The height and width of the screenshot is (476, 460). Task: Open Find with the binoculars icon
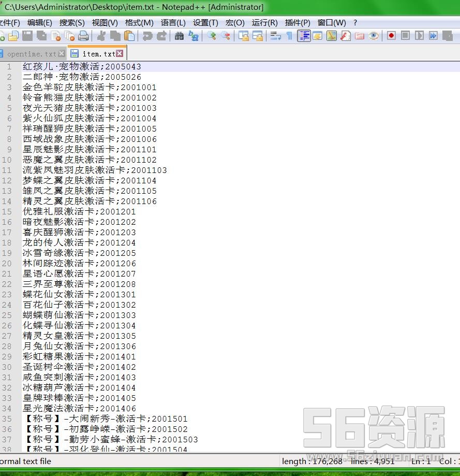(x=180, y=36)
